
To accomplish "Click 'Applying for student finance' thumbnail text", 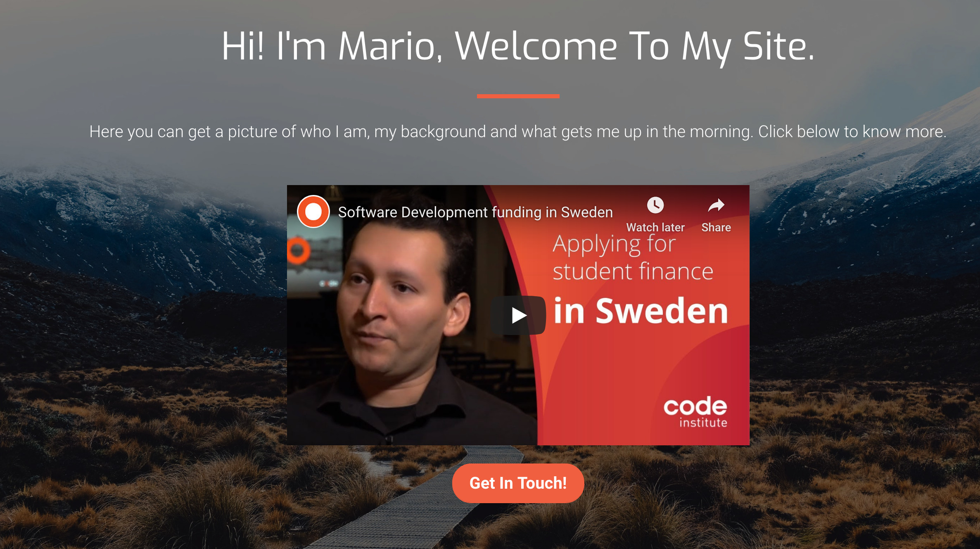I will pos(633,258).
